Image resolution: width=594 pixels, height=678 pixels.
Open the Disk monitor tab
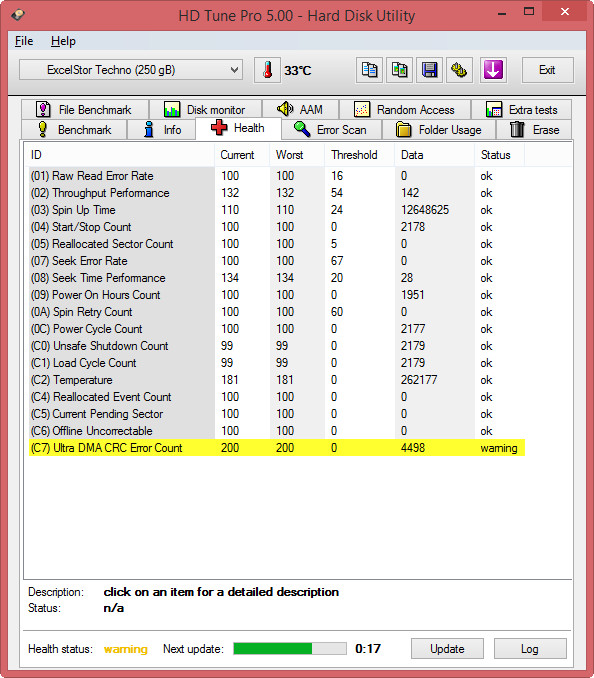click(205, 110)
